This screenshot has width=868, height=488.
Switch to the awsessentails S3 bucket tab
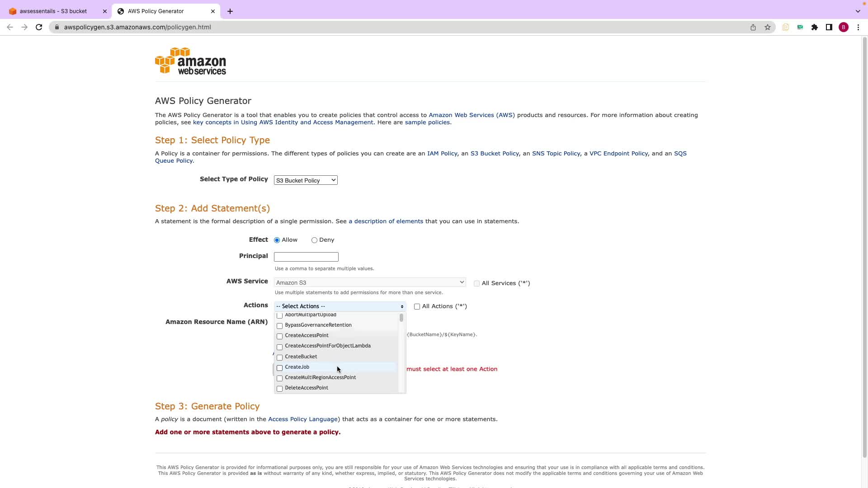click(x=53, y=11)
